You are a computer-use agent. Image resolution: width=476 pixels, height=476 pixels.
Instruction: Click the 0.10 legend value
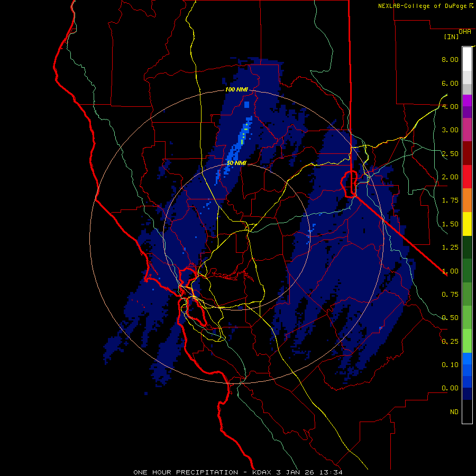click(450, 365)
